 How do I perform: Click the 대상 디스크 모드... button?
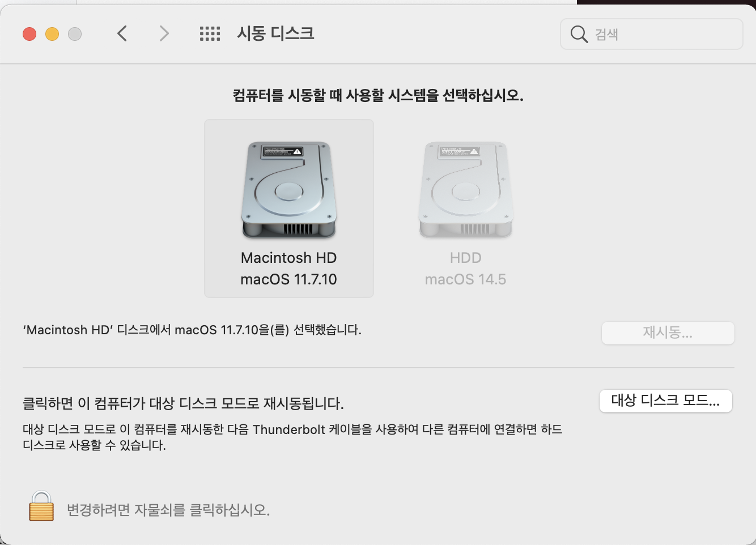pyautogui.click(x=666, y=401)
